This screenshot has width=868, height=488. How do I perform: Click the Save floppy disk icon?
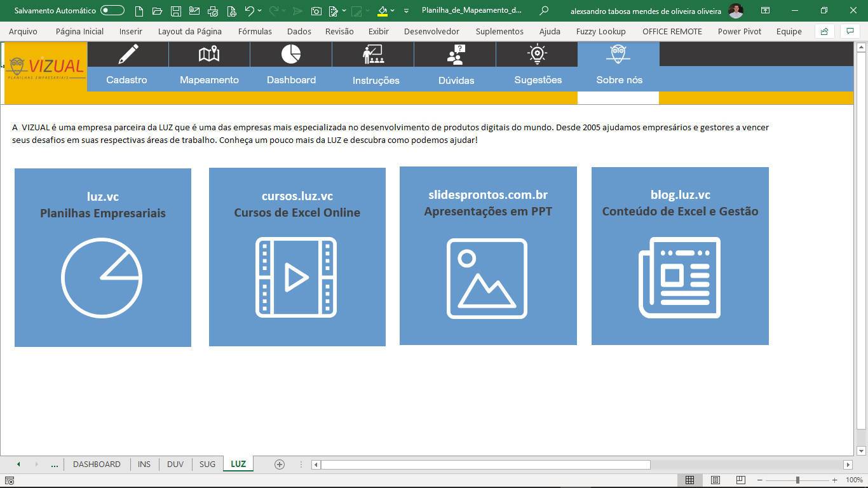pos(176,11)
